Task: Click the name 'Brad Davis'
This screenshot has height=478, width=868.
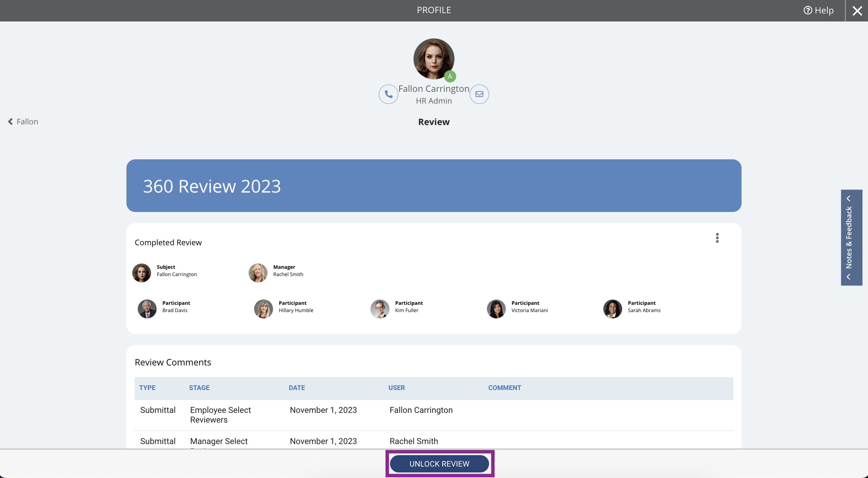Action: coord(175,310)
